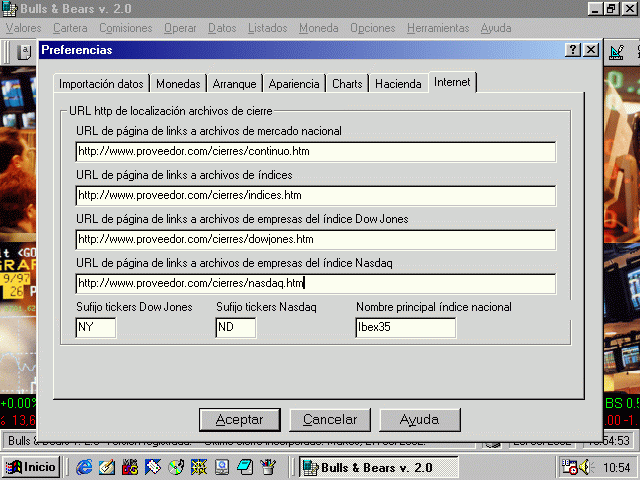Viewport: 640px width, 480px height.
Task: Click the Bulls & Bears title bar icon
Action: [10, 9]
